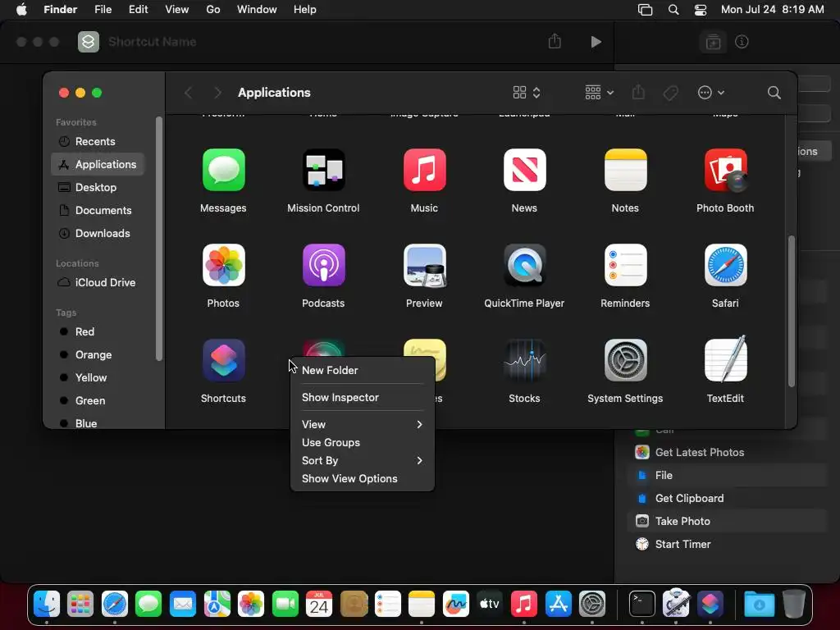Open Freeform from the Dock

coord(456,605)
